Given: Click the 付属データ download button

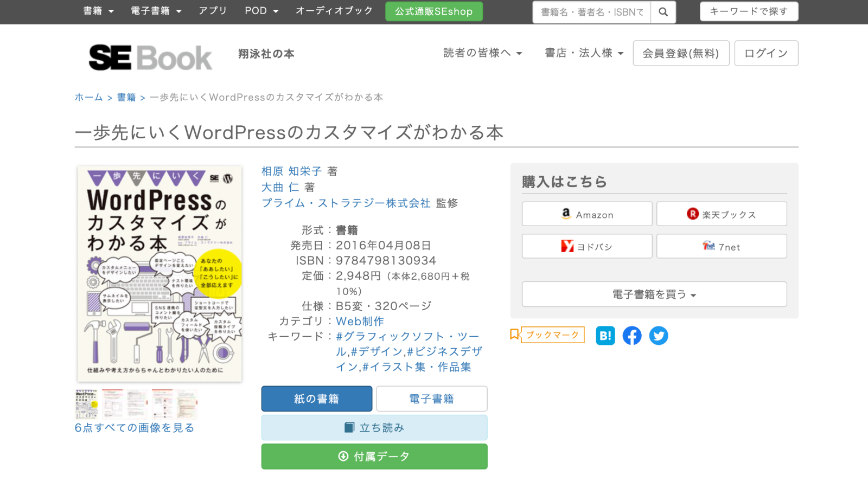Looking at the screenshot, I should 374,457.
